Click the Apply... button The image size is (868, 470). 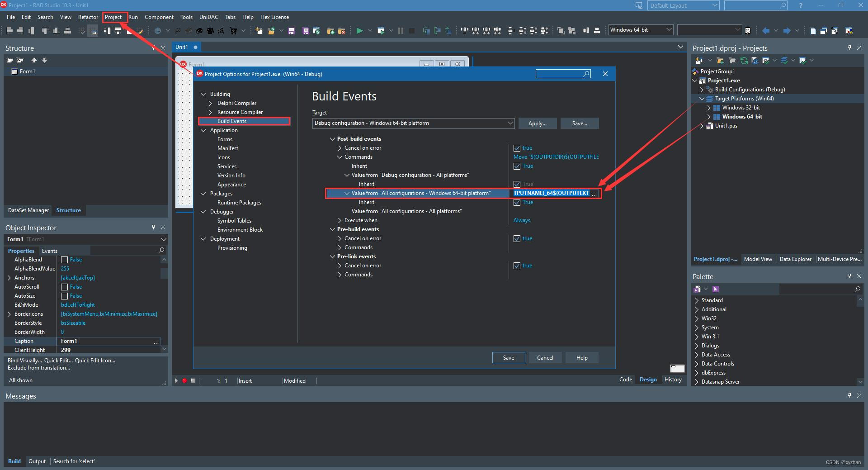pos(537,123)
